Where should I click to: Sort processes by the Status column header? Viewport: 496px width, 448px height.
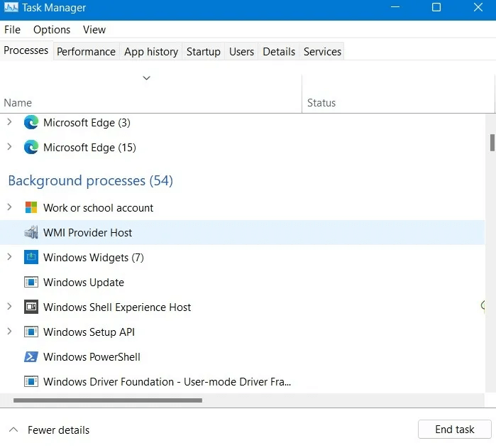(x=321, y=103)
